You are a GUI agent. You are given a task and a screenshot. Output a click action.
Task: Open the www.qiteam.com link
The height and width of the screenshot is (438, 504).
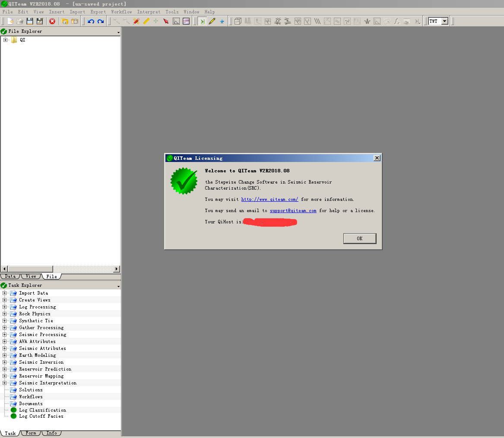coord(269,200)
